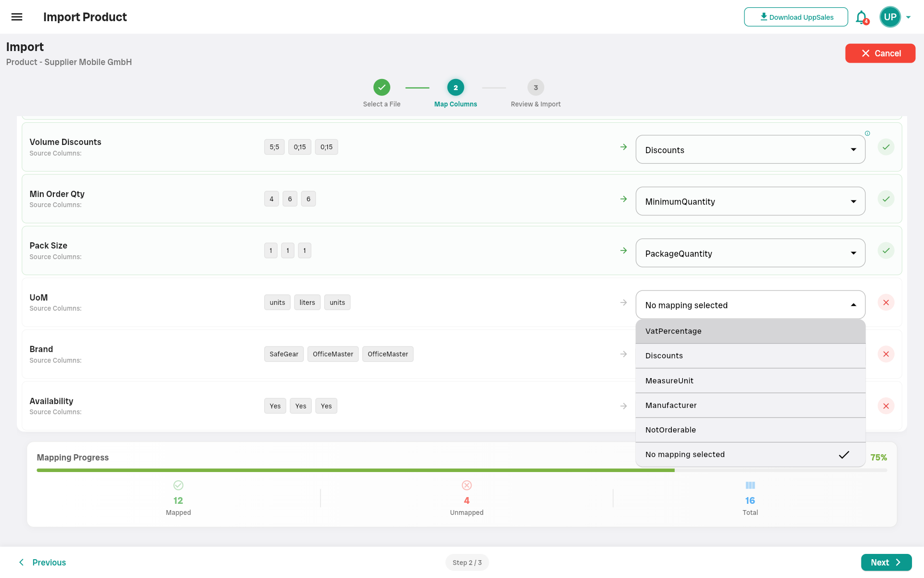Open the Review & Import step
Viewport: 924px width, 578px height.
535,88
